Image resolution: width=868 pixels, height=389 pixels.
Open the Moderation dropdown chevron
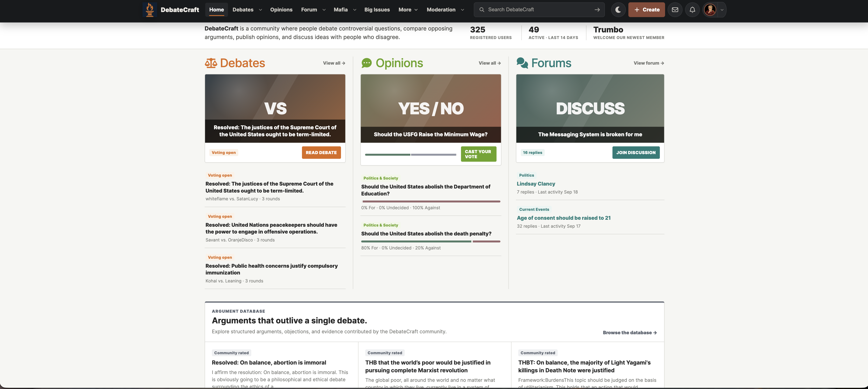(462, 10)
